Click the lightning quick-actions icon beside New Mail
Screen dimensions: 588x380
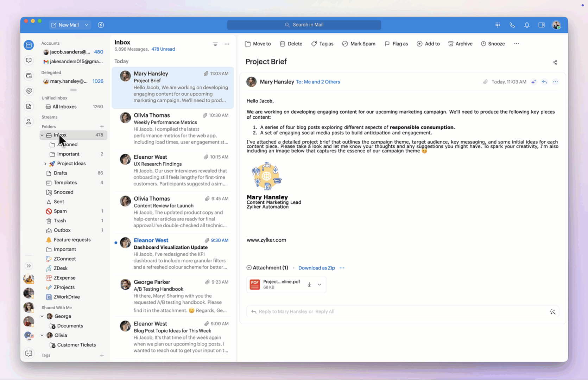[x=101, y=25]
